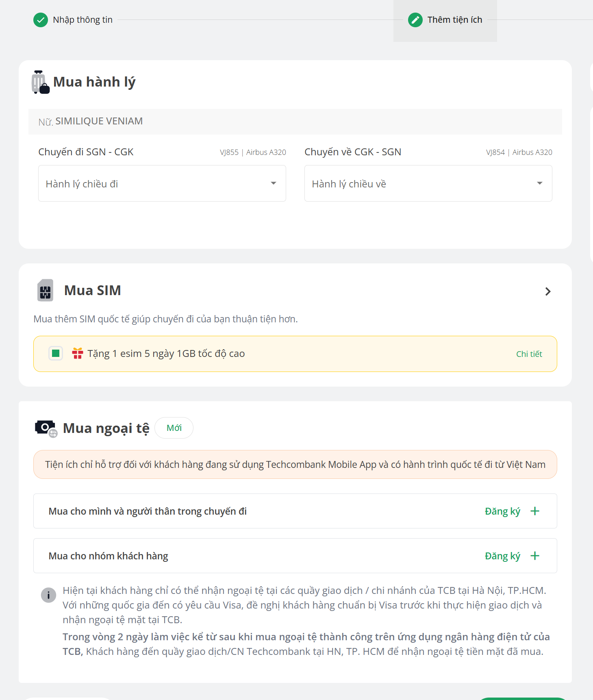Click the info icon near currency notice
This screenshot has height=700, width=593.
[48, 595]
